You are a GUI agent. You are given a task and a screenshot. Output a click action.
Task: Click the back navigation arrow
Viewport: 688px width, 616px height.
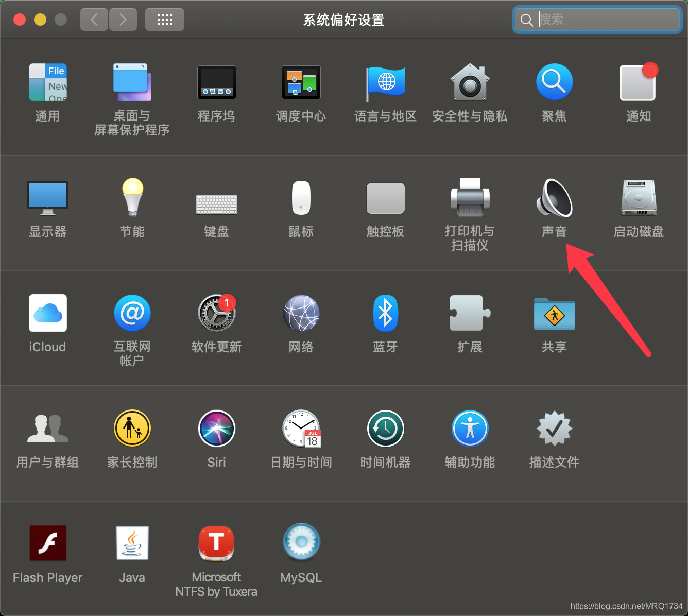click(x=94, y=20)
